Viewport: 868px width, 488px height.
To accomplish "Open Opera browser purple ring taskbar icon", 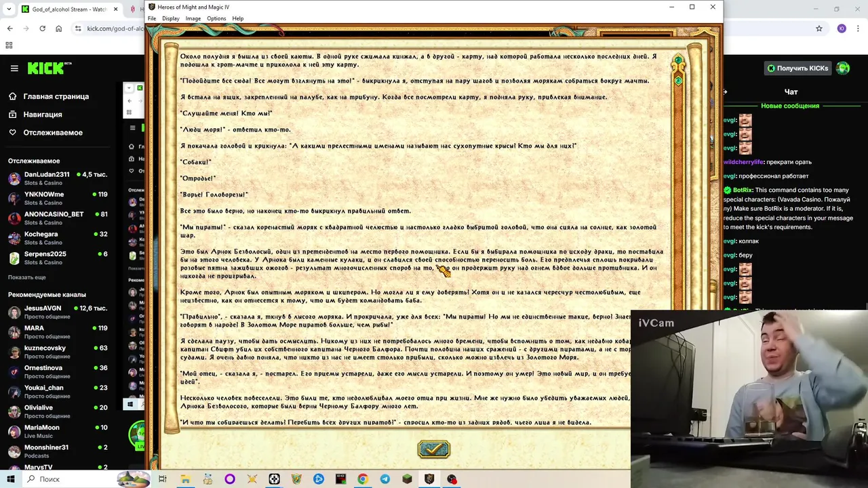I will 230,479.
